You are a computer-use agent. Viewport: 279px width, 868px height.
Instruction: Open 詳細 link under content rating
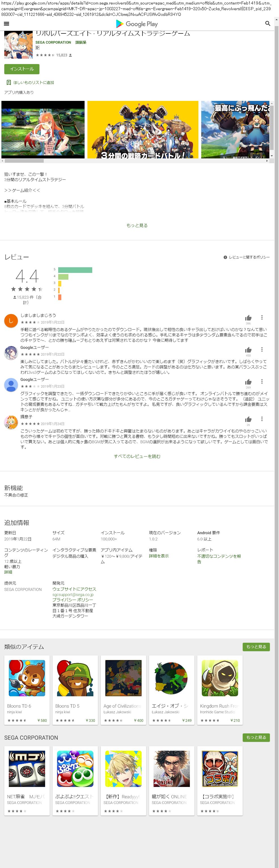(8, 572)
